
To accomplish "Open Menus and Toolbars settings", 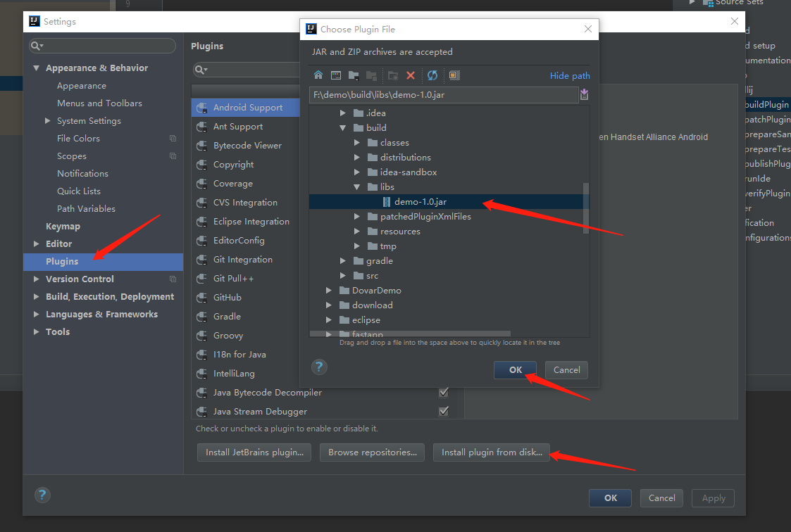I will click(x=99, y=103).
